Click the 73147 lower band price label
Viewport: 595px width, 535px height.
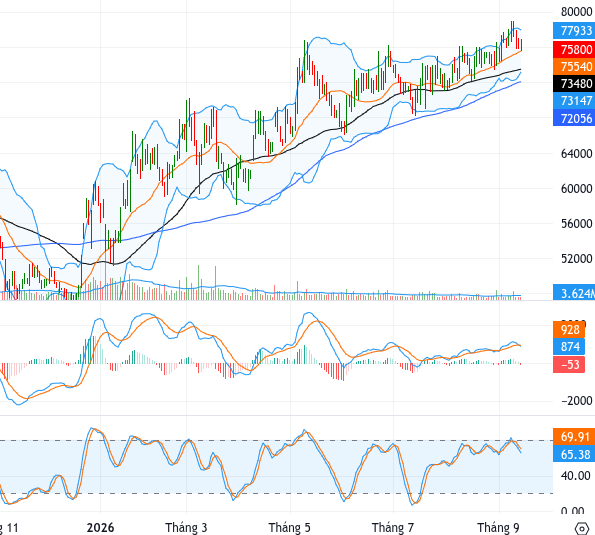pos(574,101)
